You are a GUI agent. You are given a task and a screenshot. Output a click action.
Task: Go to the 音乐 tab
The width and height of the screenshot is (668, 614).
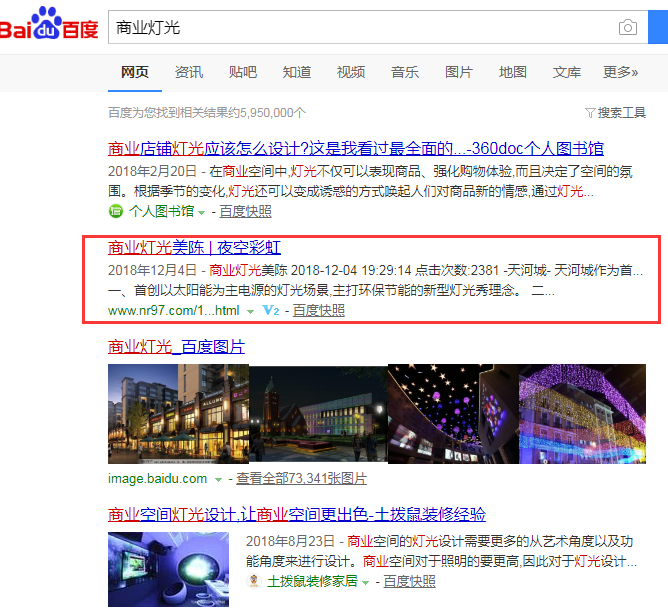click(405, 72)
